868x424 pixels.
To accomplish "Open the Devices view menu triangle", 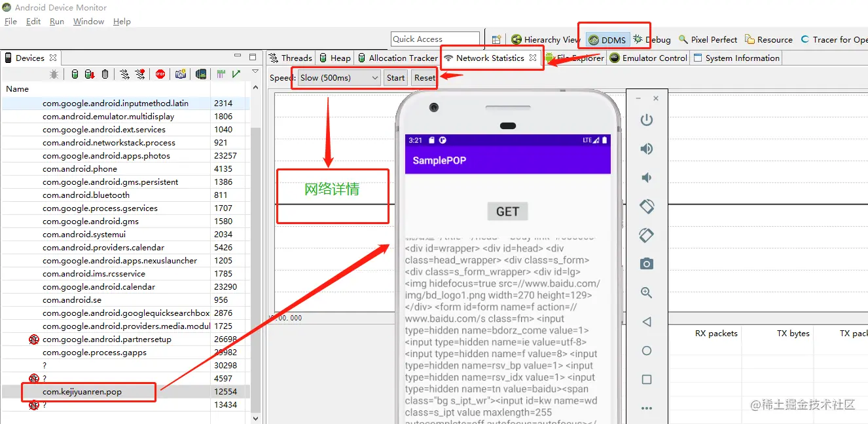I will click(255, 71).
